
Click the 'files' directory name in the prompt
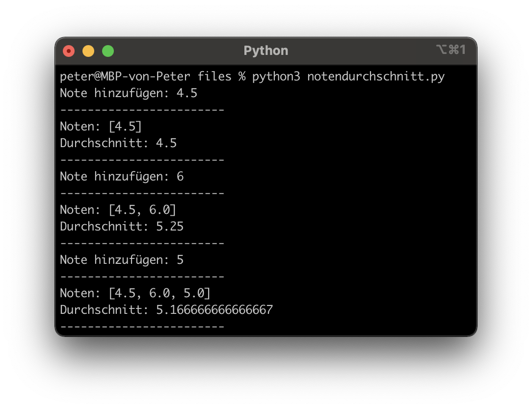(x=214, y=77)
